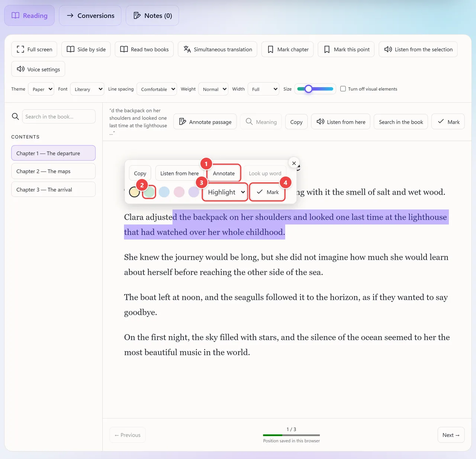Screen dimensions: 476x459
Task: Bookmark with Mark this point
Action: click(346, 49)
